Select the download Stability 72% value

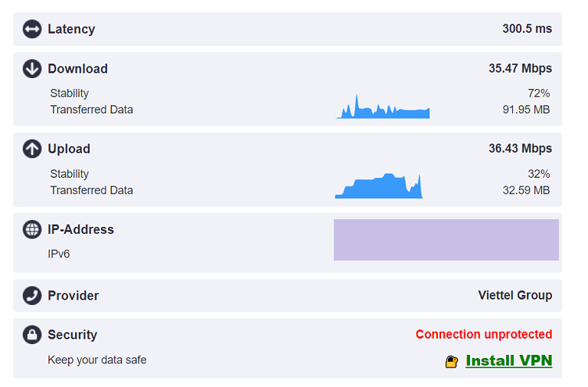[538, 93]
